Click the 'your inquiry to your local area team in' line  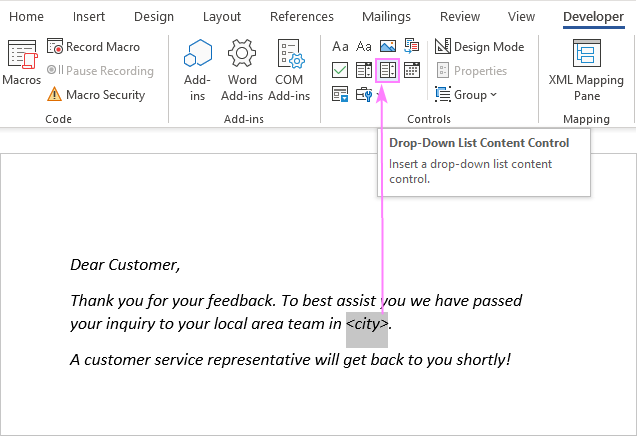point(206,324)
